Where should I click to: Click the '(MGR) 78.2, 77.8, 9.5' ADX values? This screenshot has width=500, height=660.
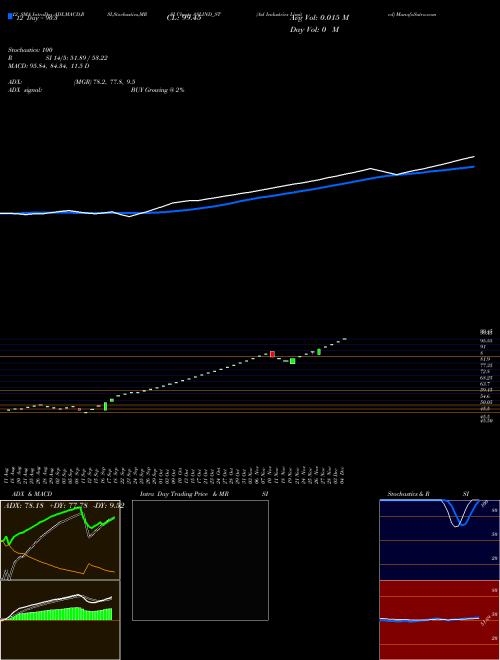click(x=104, y=82)
